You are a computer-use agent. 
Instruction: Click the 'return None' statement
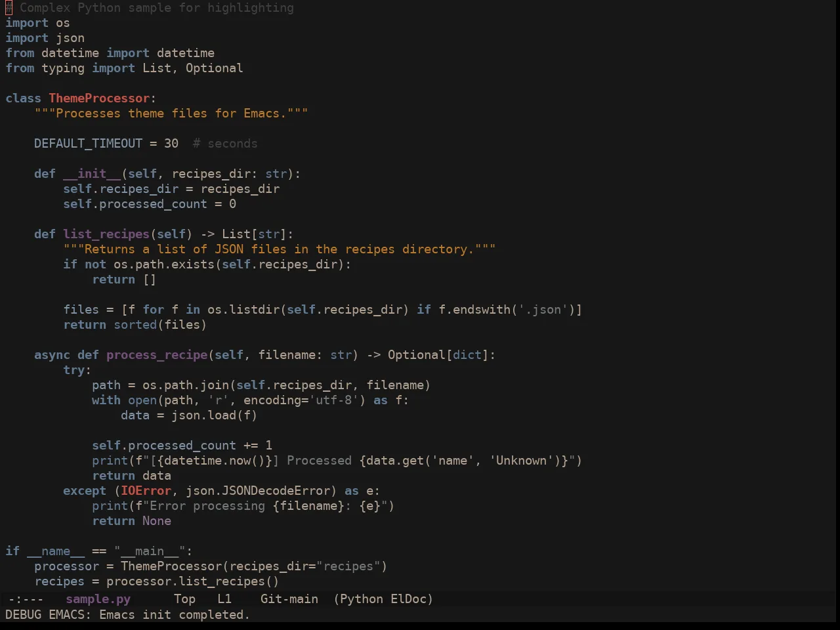pyautogui.click(x=131, y=521)
